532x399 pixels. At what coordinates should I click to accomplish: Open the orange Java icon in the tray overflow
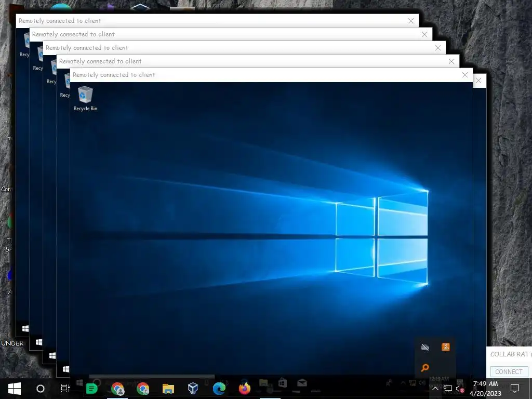click(445, 347)
